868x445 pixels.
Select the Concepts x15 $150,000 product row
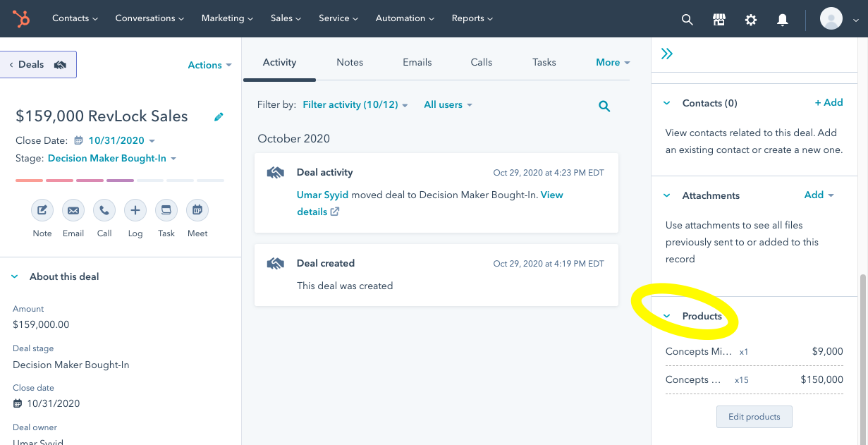754,379
